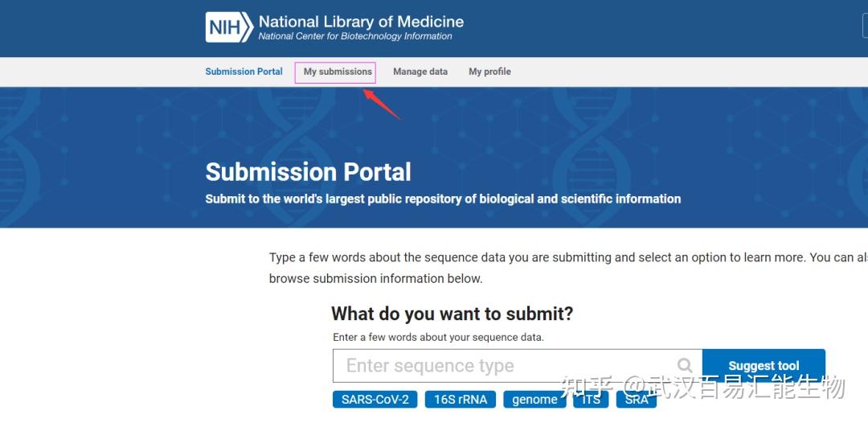The image size is (868, 423).
Task: Click the Suggest tool button
Action: pos(764,365)
